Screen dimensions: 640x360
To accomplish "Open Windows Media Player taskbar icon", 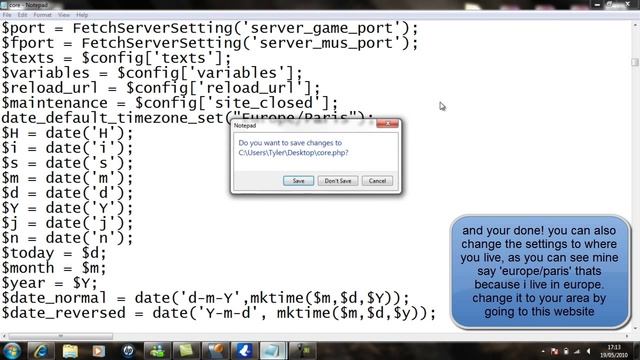I will click(x=98, y=351).
